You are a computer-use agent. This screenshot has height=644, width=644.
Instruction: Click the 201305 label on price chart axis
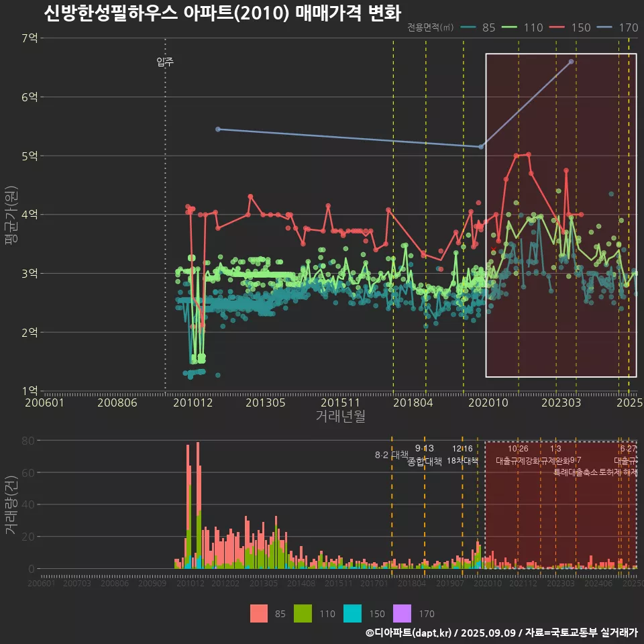point(266,402)
